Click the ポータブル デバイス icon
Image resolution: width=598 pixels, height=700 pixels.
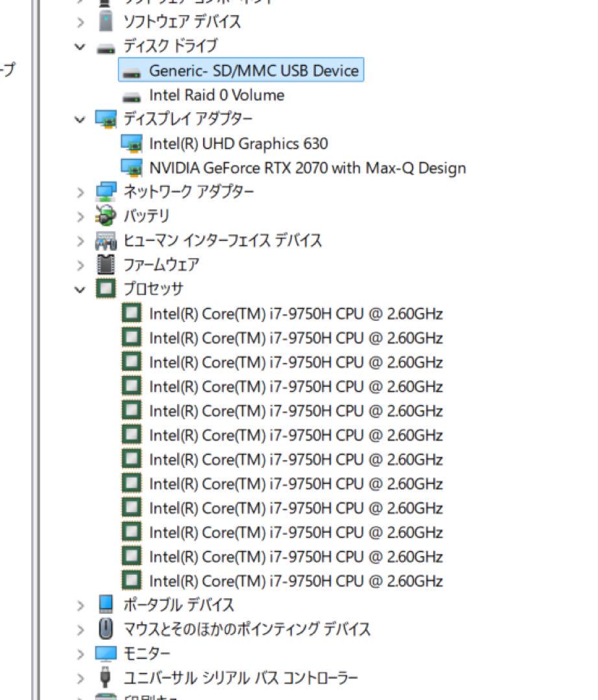click(x=106, y=605)
